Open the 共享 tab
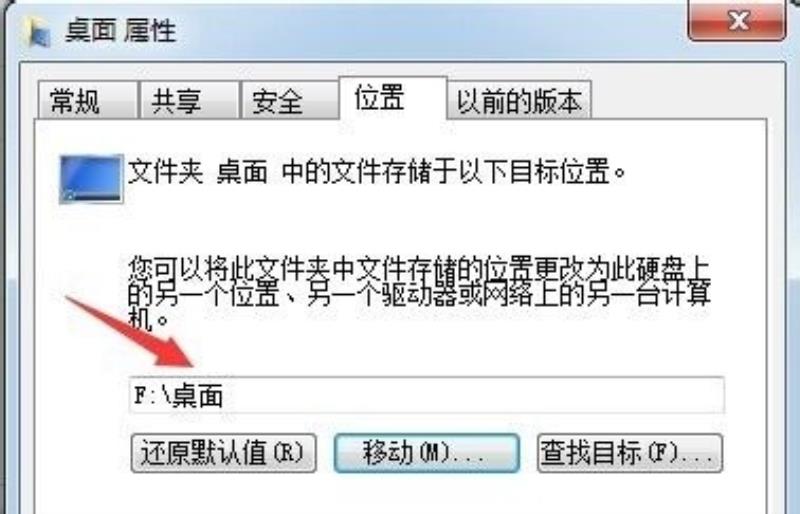This screenshot has width=800, height=514. [189, 100]
